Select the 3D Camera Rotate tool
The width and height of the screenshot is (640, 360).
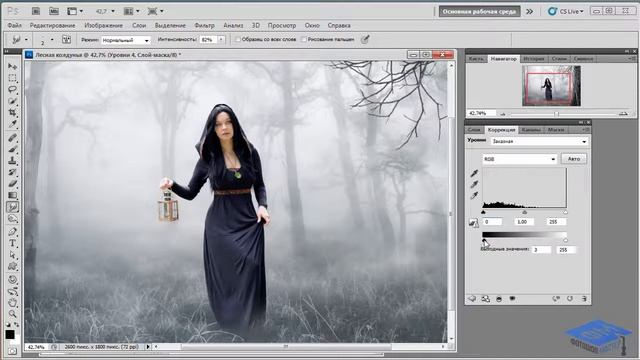click(13, 291)
